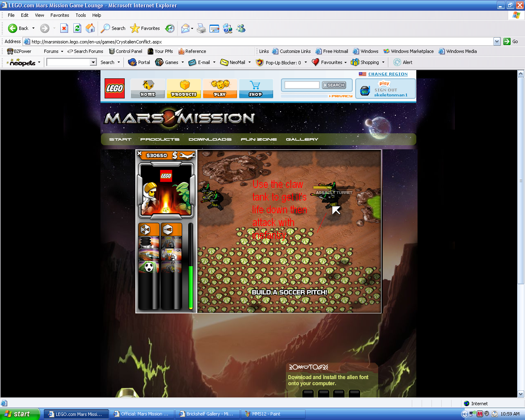Print the page using printer icon
Screen dimensions: 525x420
pos(201,28)
